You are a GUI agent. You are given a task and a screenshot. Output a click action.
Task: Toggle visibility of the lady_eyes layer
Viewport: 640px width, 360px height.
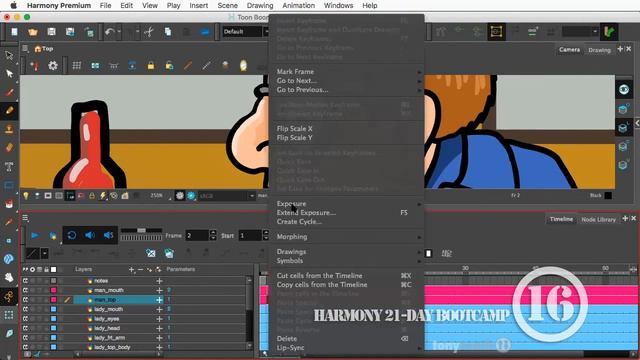pyautogui.click(x=25, y=319)
